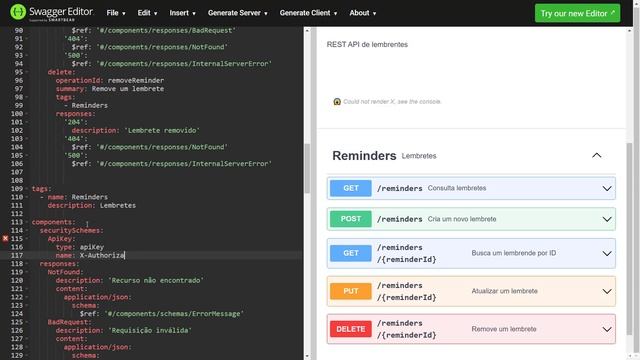Image resolution: width=640 pixels, height=360 pixels.
Task: Click 'Lembretes' tag description in preview
Action: (x=419, y=156)
